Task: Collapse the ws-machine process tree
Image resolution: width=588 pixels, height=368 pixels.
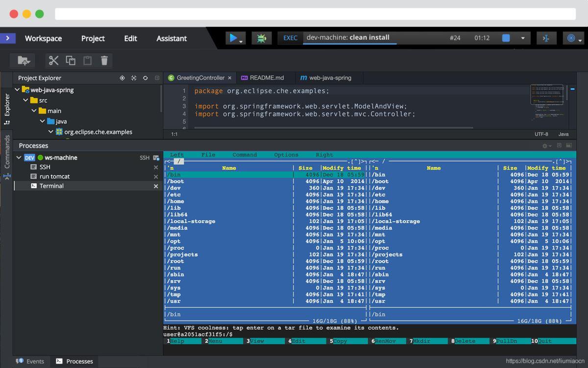Action: (x=19, y=158)
